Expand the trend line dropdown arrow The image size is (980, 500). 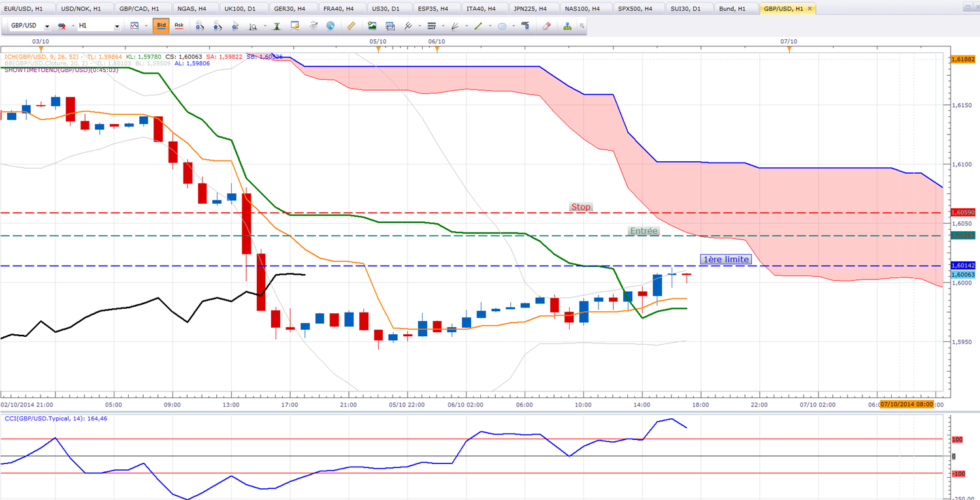(x=489, y=26)
